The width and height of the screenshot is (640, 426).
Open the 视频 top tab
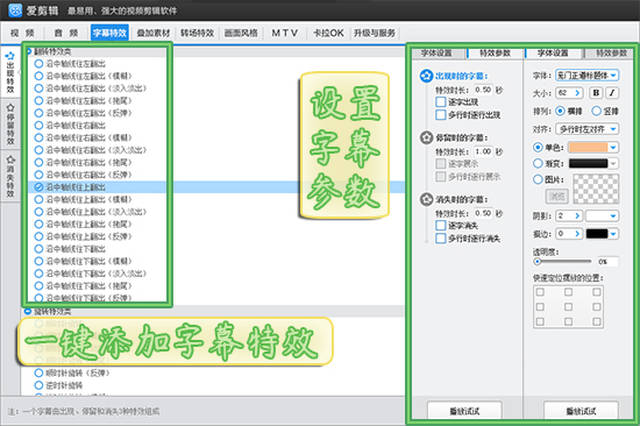tap(22, 33)
